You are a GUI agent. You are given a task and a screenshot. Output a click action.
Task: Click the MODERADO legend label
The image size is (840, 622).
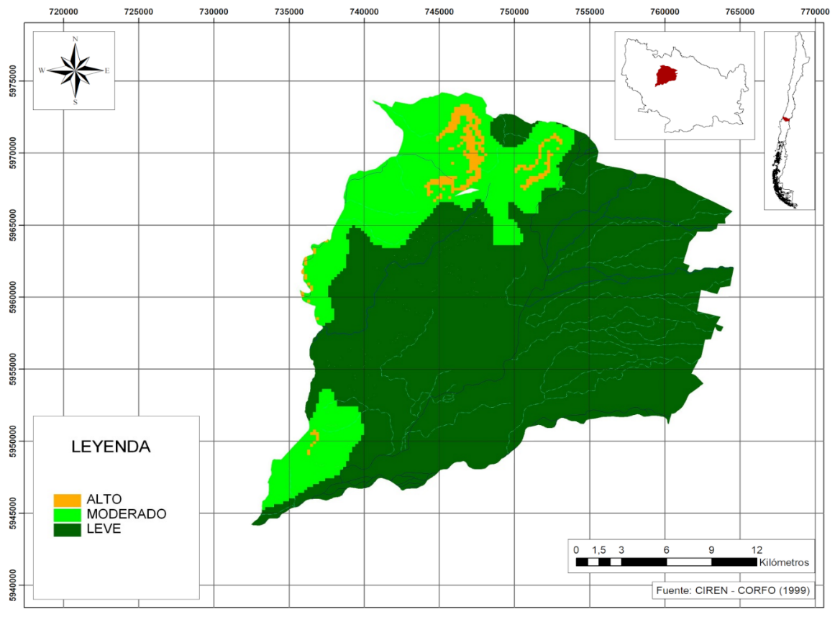(x=127, y=514)
